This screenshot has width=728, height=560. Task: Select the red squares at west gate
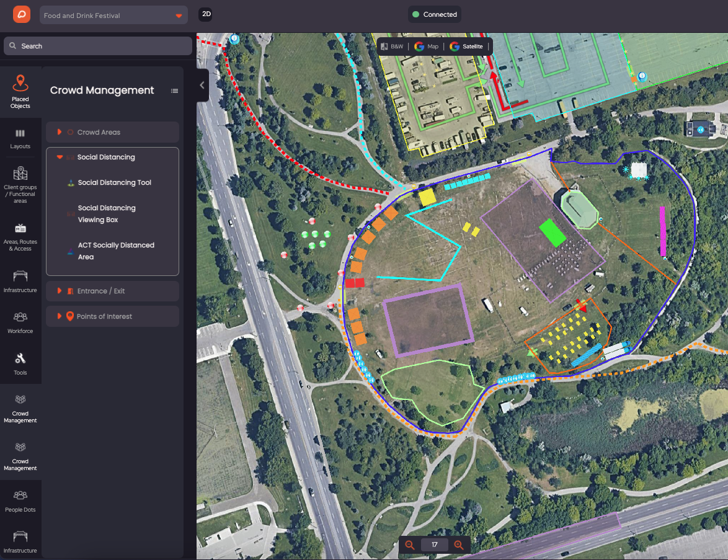click(x=355, y=283)
